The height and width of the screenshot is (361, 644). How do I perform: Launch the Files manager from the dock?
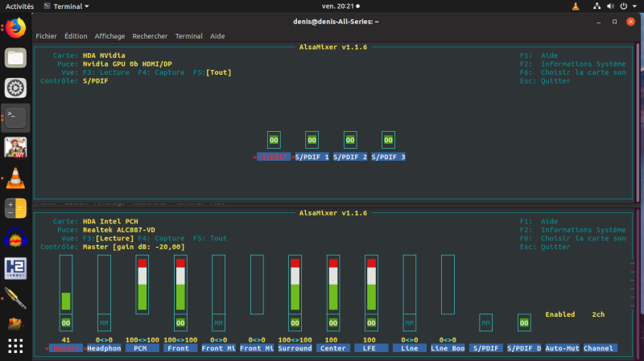click(16, 58)
